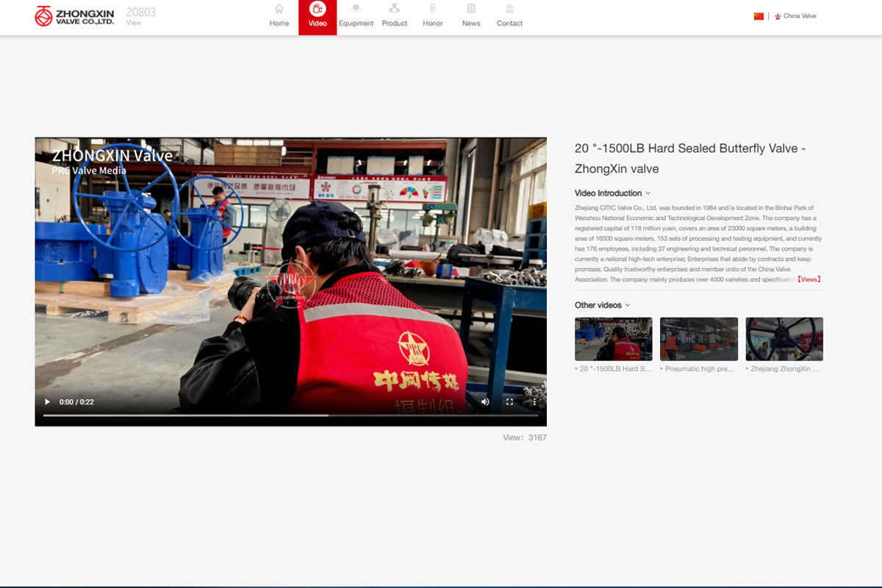Select the active Video tab
Image resolution: width=882 pixels, height=588 pixels.
[x=318, y=16]
